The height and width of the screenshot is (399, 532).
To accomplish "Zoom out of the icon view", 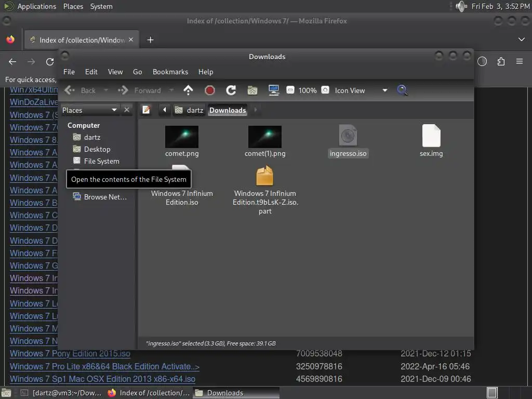I will point(290,90).
